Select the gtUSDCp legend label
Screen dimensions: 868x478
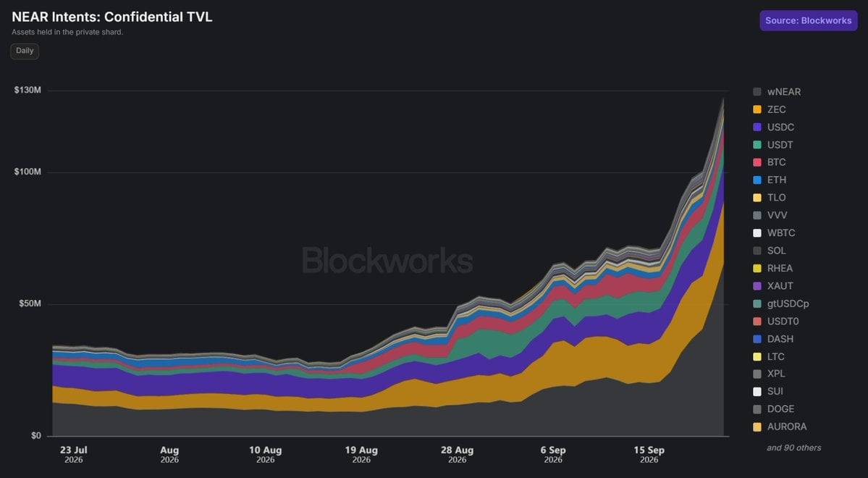(788, 303)
